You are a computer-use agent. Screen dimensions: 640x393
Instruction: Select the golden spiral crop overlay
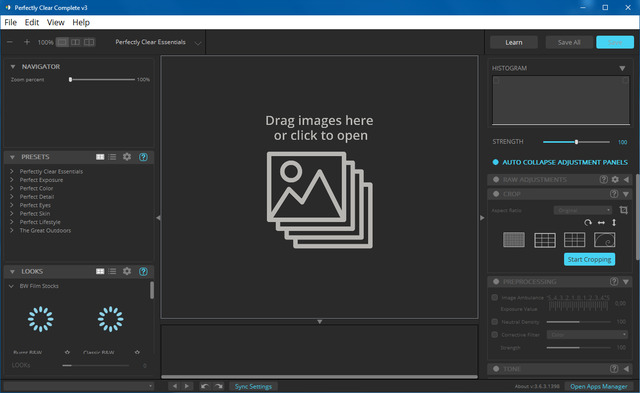(x=604, y=240)
